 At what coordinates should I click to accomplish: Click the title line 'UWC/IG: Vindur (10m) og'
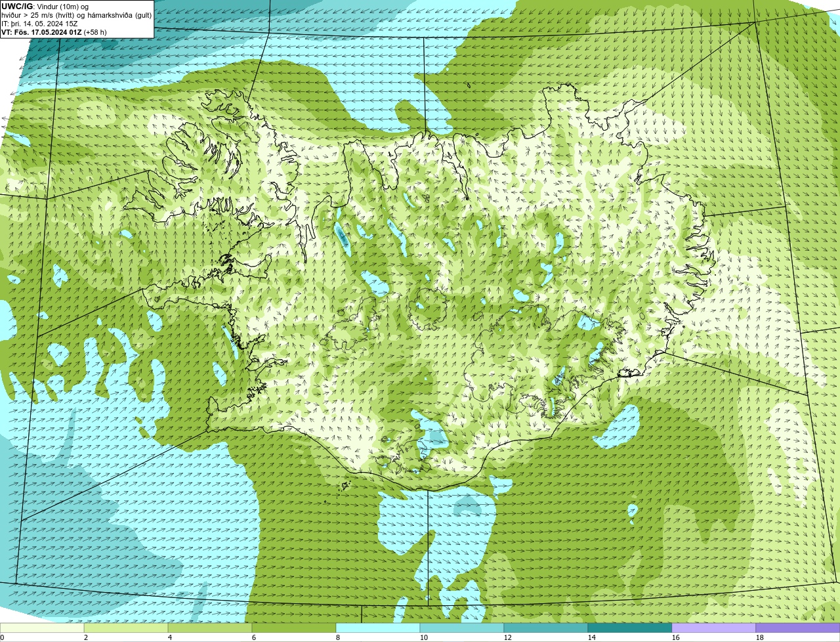(45, 6)
